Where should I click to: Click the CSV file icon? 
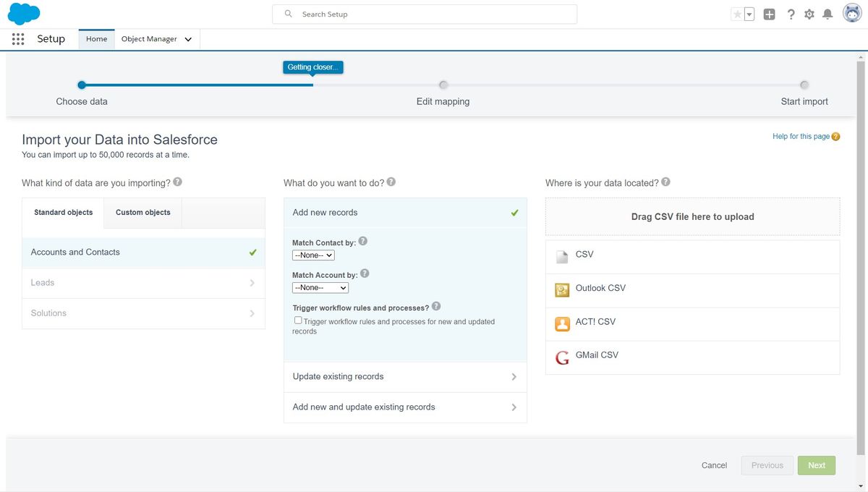click(x=562, y=257)
